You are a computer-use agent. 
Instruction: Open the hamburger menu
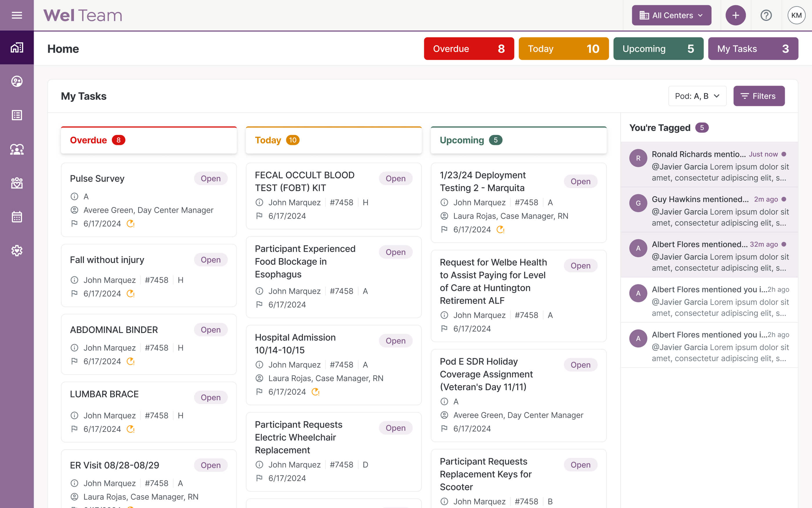pos(17,15)
